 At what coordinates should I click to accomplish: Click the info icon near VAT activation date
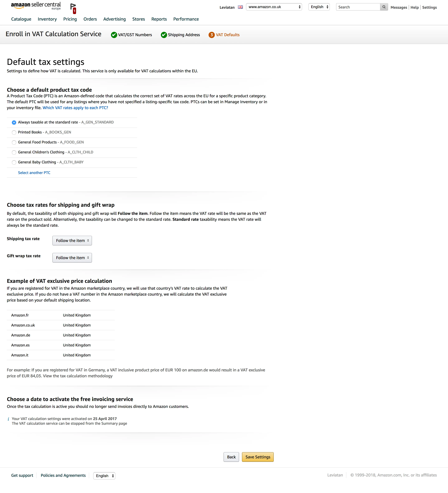click(8, 419)
